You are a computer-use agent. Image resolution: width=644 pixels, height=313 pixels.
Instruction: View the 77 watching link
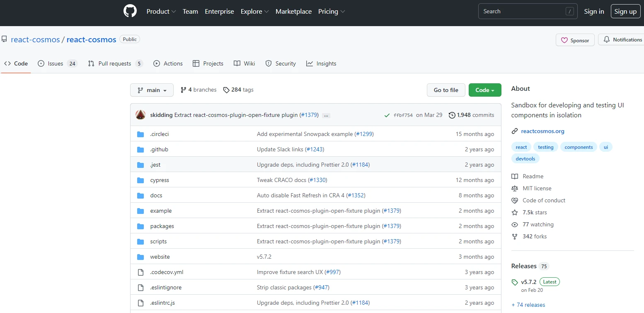click(x=533, y=225)
